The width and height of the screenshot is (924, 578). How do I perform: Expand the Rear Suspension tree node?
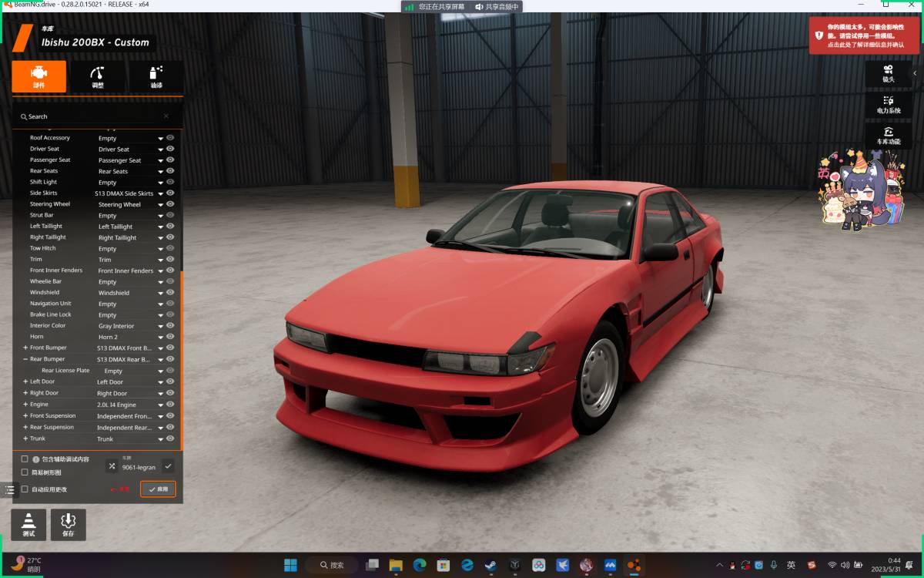coord(25,427)
